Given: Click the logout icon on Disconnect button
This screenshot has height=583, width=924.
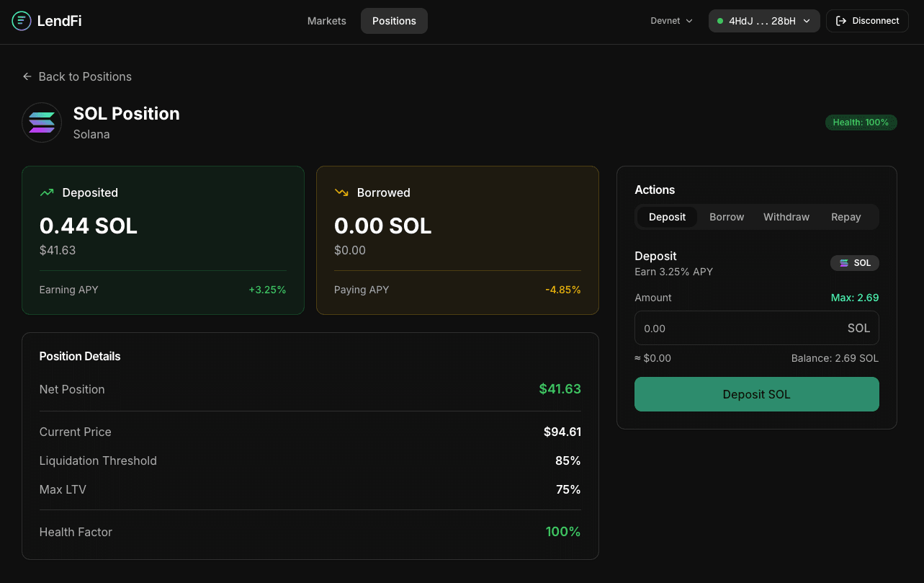Looking at the screenshot, I should pos(840,21).
